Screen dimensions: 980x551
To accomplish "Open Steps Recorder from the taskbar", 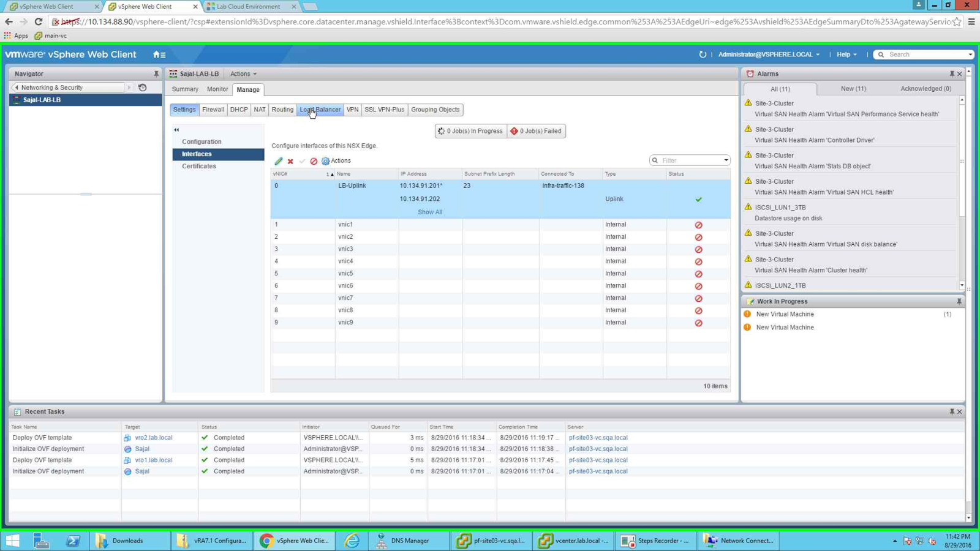I will [655, 541].
